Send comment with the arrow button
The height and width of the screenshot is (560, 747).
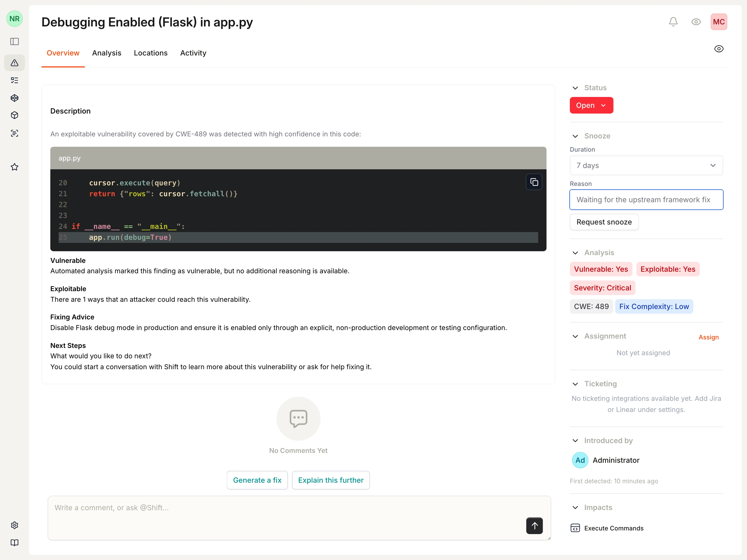tap(534, 526)
